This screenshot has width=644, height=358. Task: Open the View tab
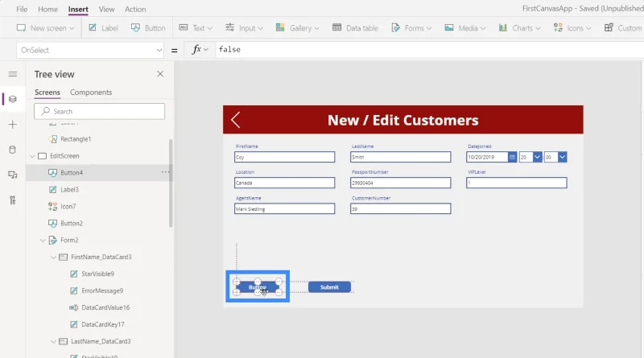coord(106,9)
